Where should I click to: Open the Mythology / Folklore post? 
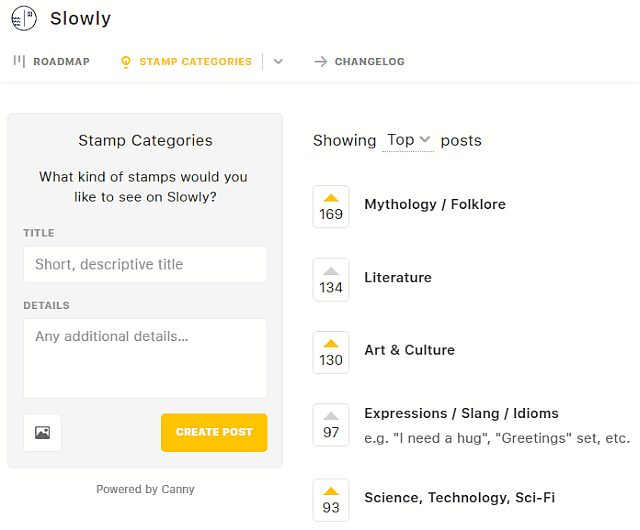click(x=435, y=204)
